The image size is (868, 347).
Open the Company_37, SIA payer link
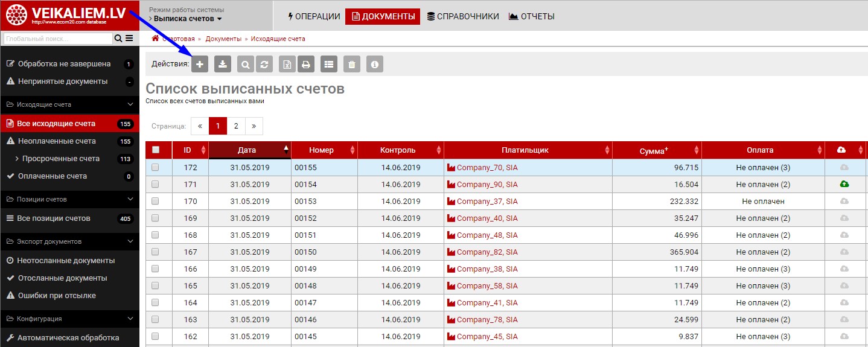coord(487,201)
